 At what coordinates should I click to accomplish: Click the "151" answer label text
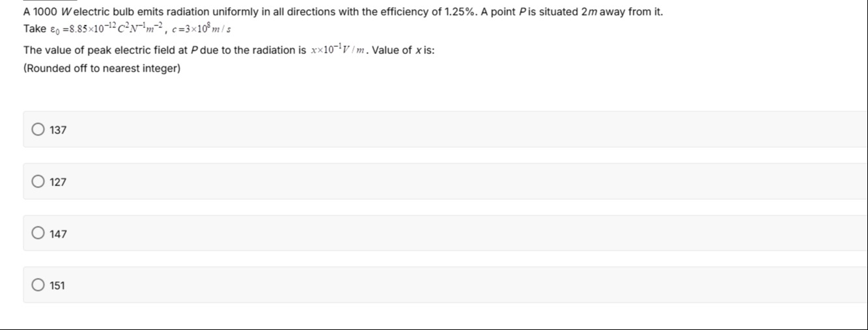tap(58, 286)
